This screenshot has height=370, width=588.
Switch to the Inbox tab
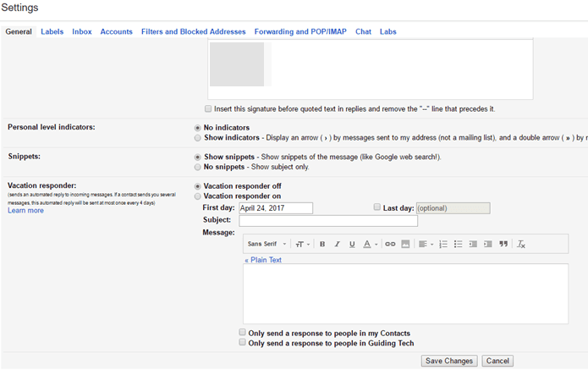click(x=82, y=32)
